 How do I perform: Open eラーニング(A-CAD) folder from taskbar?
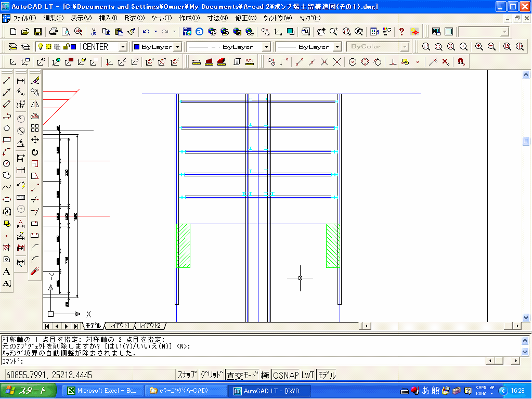click(185, 391)
